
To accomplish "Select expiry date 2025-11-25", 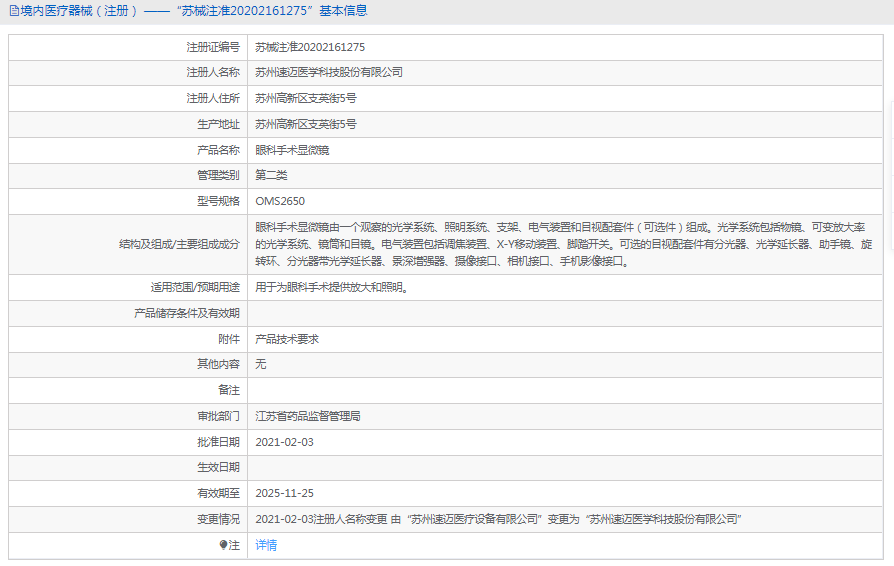I will pos(284,493).
